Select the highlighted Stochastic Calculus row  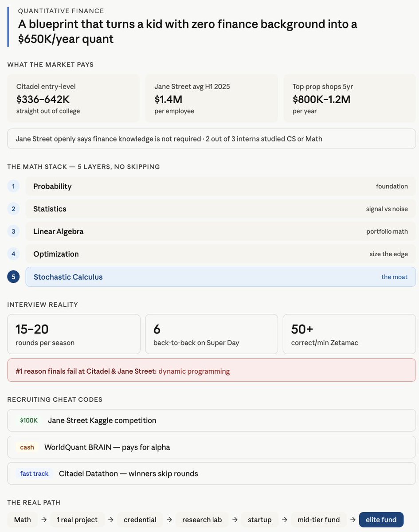click(x=220, y=277)
